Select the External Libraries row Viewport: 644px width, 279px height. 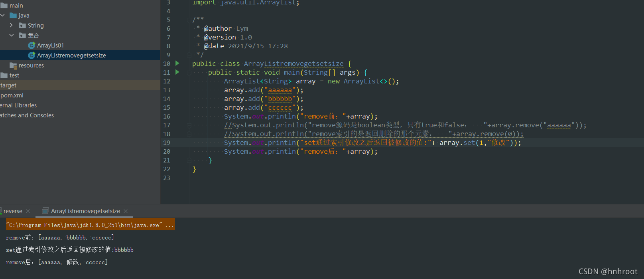80,105
